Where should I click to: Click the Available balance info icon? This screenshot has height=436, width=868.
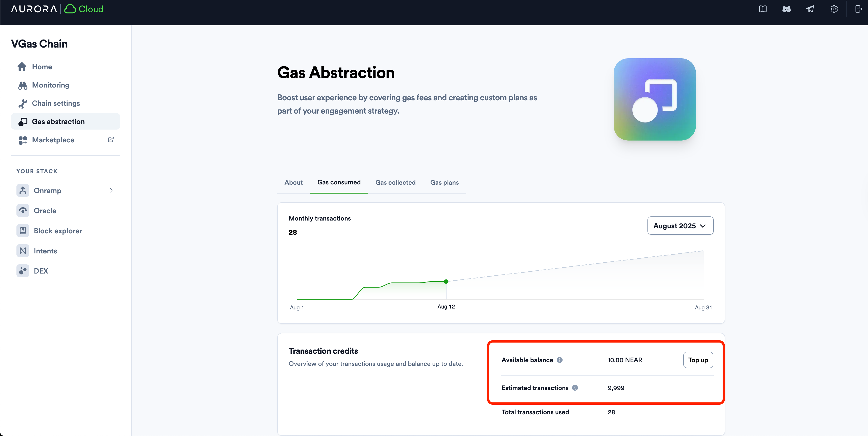coord(560,360)
